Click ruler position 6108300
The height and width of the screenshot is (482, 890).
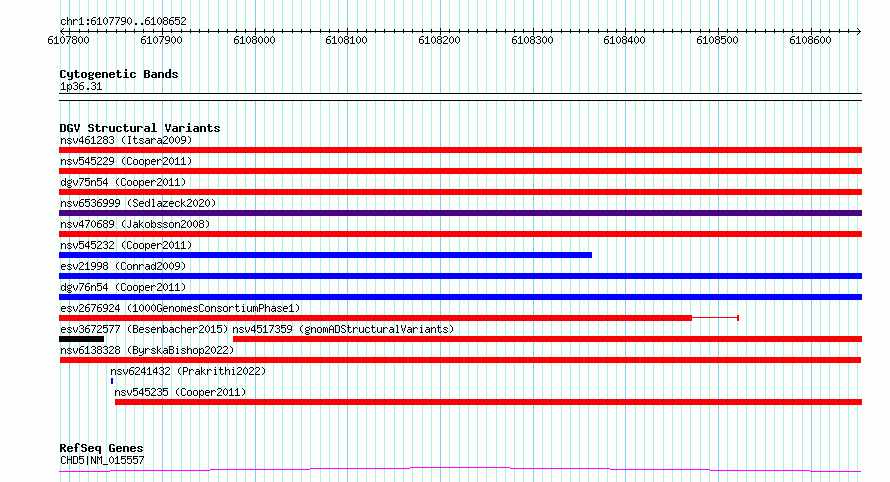pos(532,40)
